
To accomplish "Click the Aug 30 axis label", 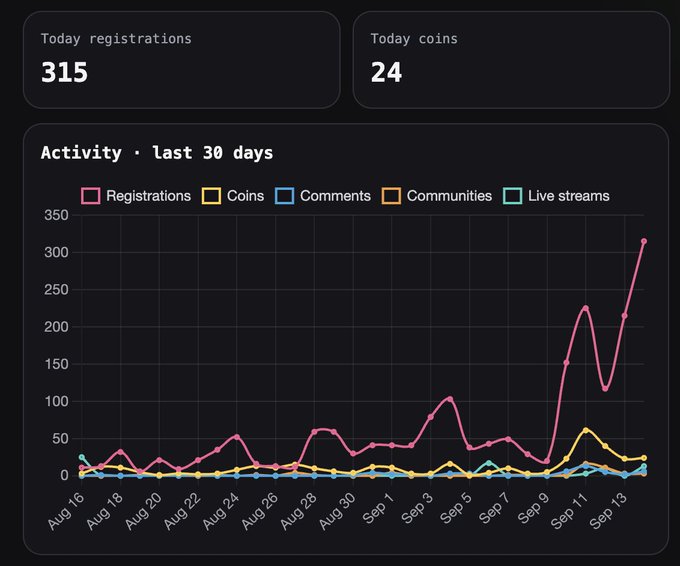I will [338, 511].
